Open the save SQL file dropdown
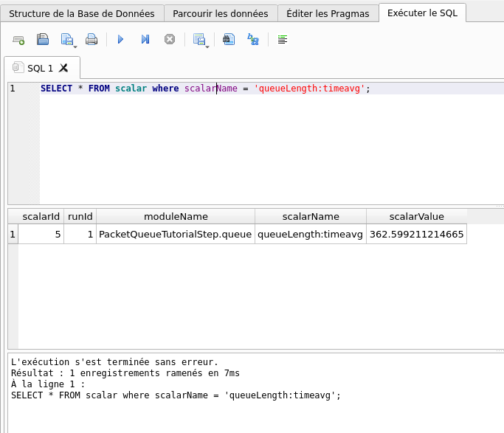Image resolution: width=504 pixels, height=433 pixels. click(x=69, y=41)
